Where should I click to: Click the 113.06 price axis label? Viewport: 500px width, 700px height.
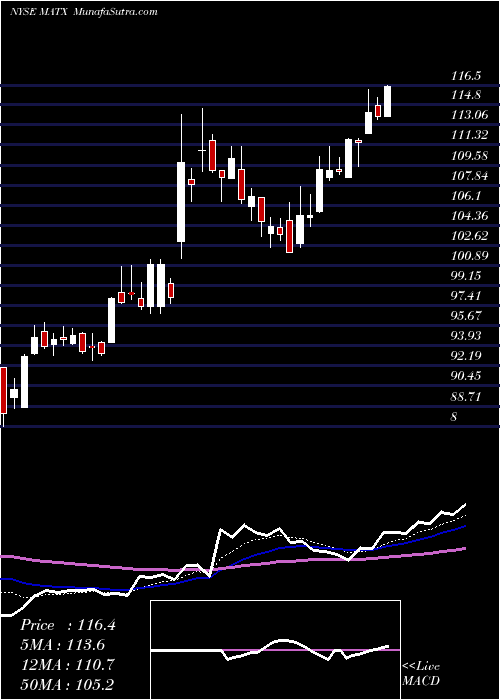pos(470,115)
